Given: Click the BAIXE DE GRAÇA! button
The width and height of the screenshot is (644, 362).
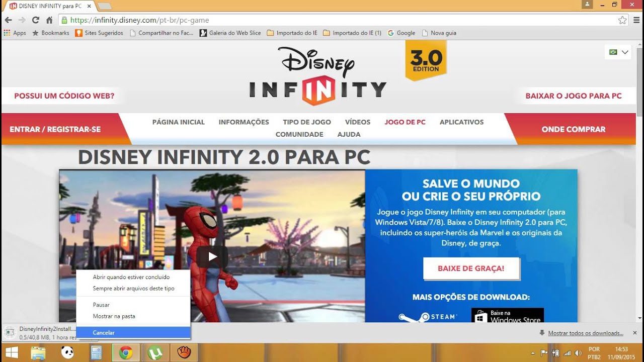Looking at the screenshot, I should (471, 268).
